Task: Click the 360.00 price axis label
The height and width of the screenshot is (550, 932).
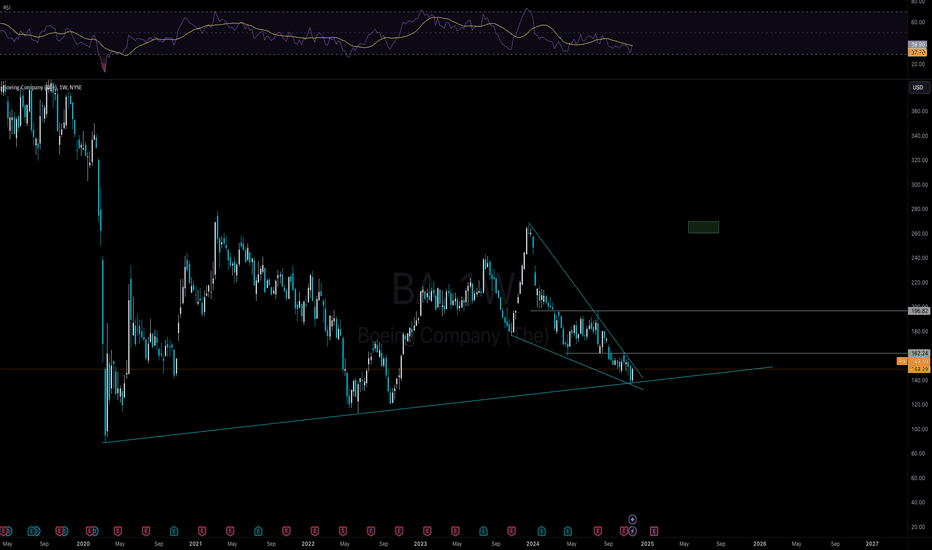Action: tap(919, 111)
